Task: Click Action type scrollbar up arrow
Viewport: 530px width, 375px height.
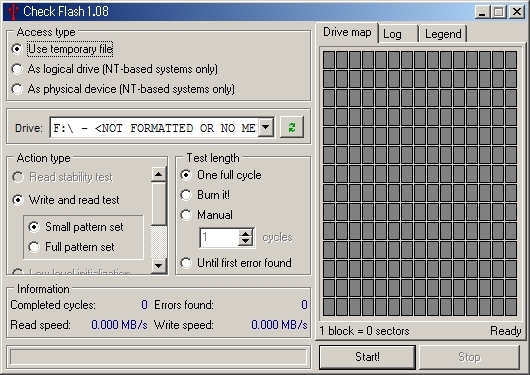Action: [x=158, y=174]
